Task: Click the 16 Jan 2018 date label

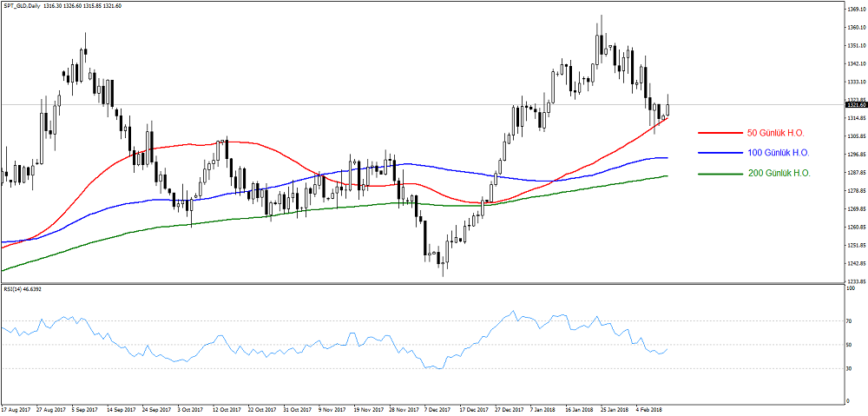Action: [578, 408]
